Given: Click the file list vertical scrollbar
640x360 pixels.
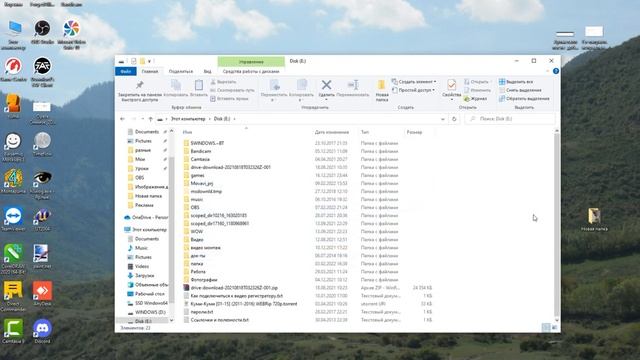Looking at the screenshot, I should [x=556, y=224].
